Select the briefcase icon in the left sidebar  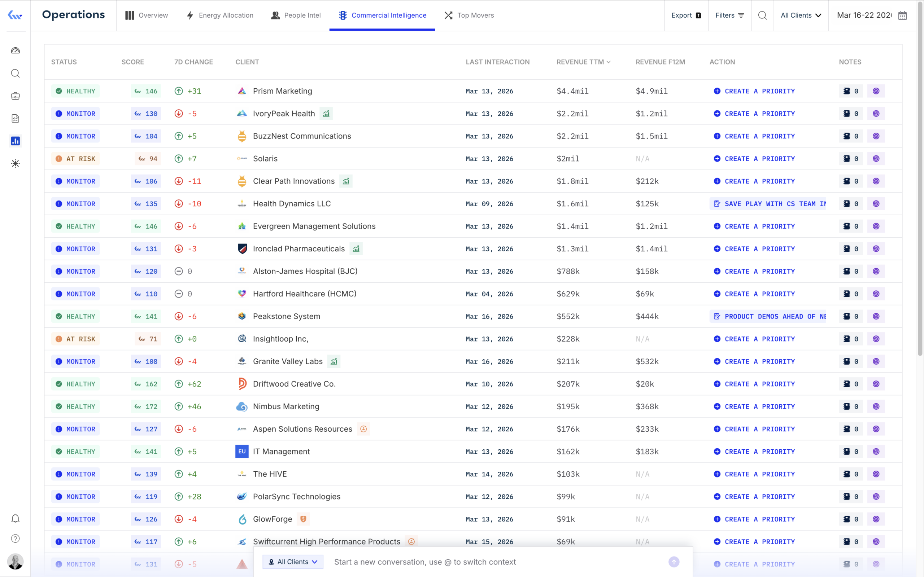click(15, 96)
